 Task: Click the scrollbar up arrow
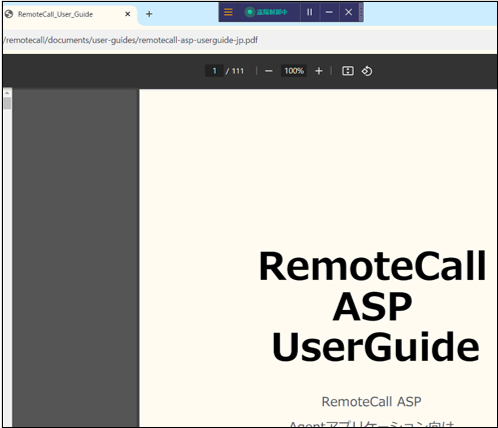(x=7, y=93)
